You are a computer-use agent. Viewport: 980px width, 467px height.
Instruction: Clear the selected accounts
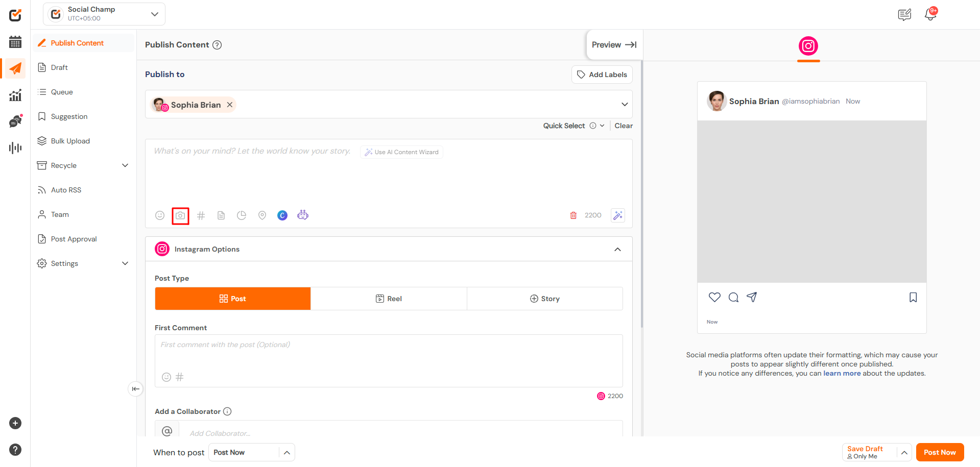pyautogui.click(x=624, y=126)
